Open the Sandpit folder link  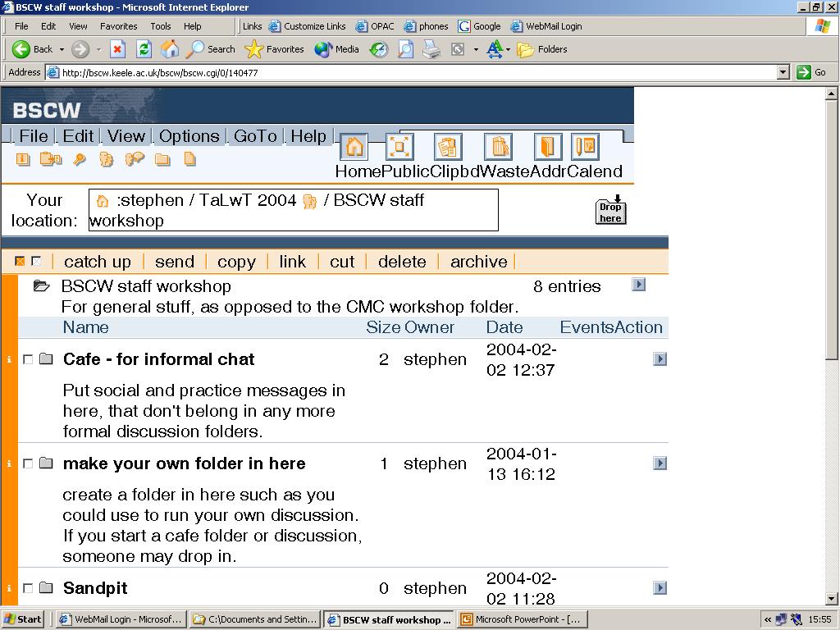pyautogui.click(x=95, y=587)
